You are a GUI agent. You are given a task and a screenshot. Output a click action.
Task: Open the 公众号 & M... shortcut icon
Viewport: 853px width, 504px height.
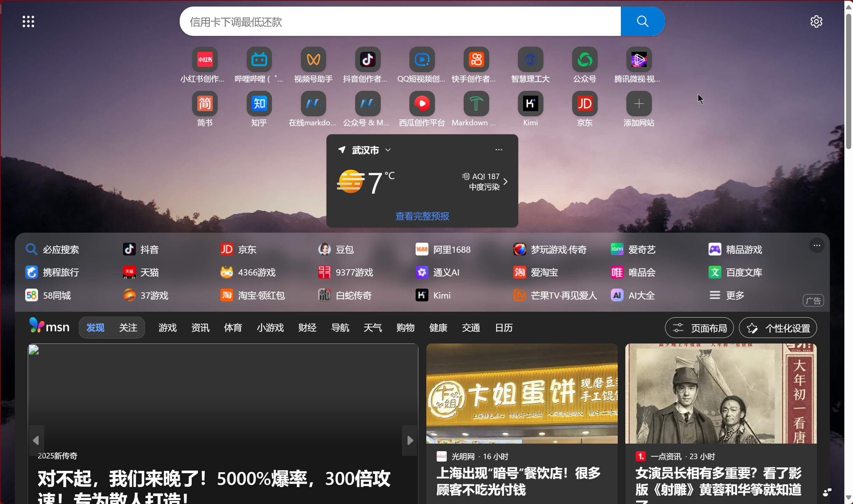coord(368,103)
